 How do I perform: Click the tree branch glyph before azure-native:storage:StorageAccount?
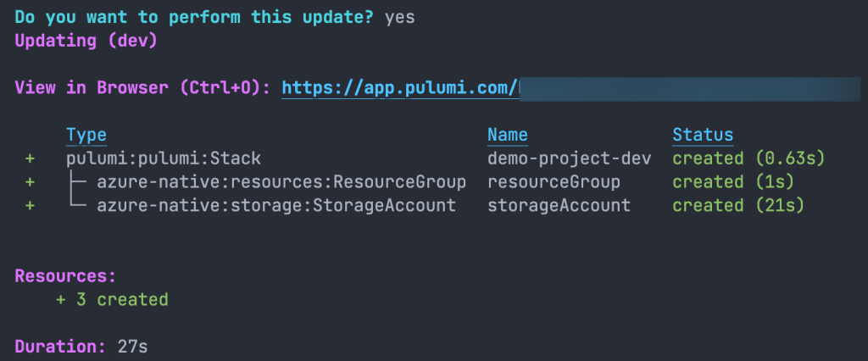click(76, 205)
